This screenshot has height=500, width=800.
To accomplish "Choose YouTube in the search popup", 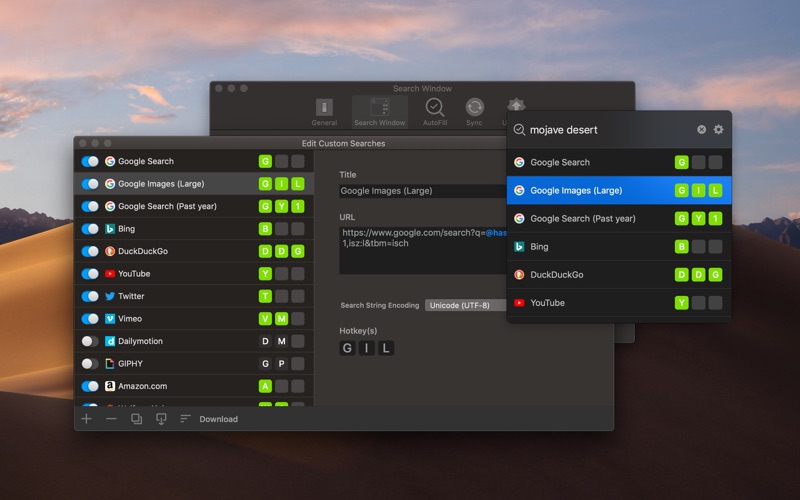I will 619,303.
